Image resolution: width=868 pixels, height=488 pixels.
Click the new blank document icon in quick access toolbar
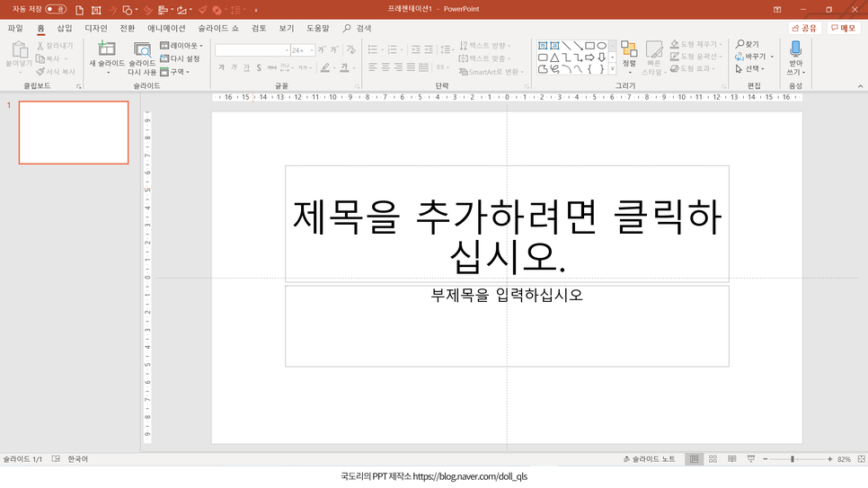click(79, 10)
